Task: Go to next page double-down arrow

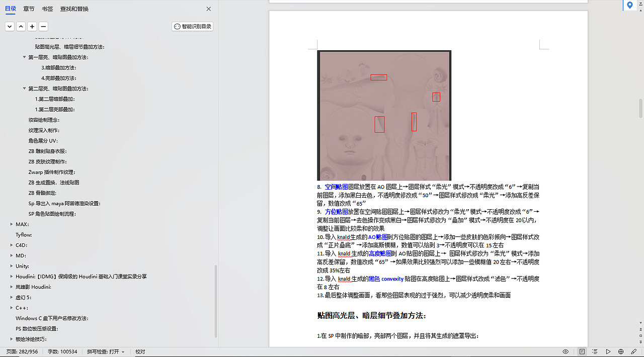Action: click(x=641, y=341)
